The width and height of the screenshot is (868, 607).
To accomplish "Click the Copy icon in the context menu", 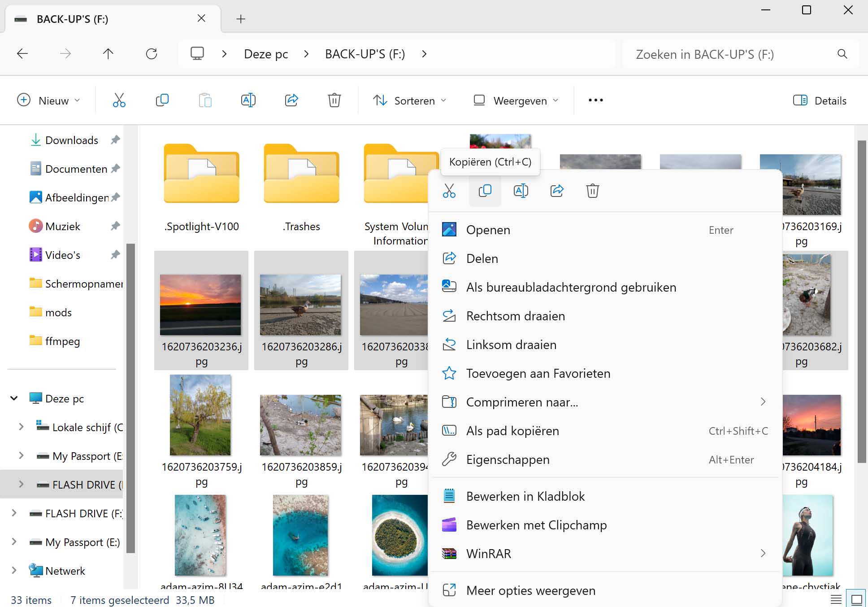I will coord(485,191).
